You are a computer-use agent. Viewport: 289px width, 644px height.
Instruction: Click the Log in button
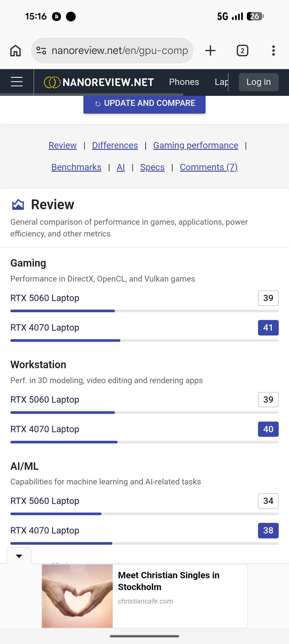[x=259, y=82]
